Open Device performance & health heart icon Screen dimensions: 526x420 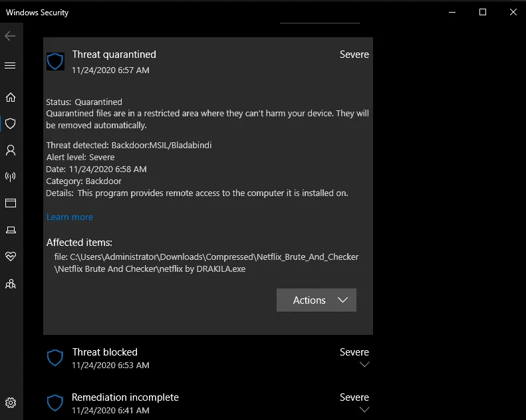tap(11, 257)
